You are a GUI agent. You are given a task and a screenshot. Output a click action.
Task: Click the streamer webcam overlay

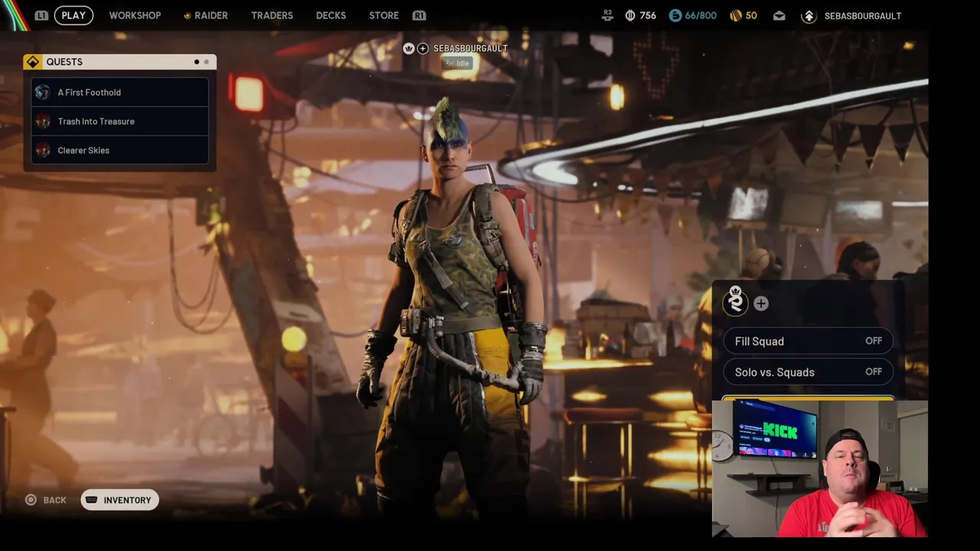click(x=820, y=468)
